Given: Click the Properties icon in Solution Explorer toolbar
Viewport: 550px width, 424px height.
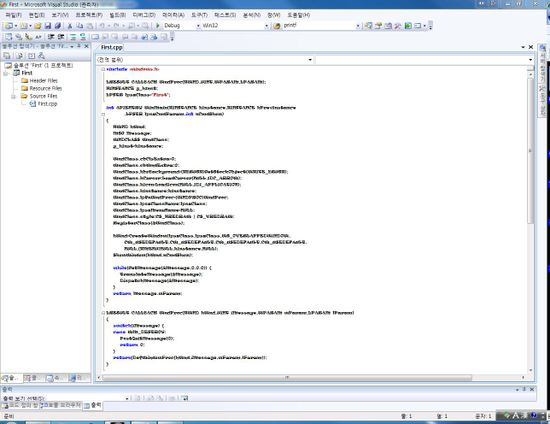Looking at the screenshot, I should click(7, 56).
